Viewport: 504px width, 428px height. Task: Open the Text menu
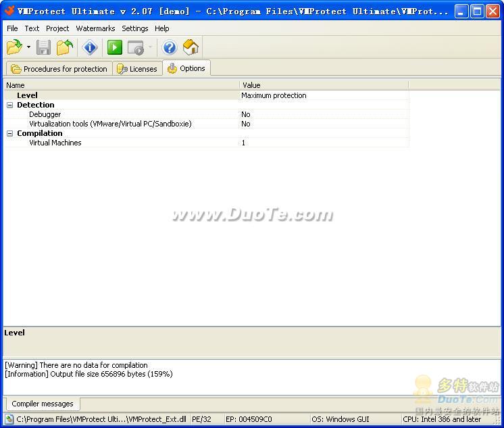pyautogui.click(x=32, y=28)
